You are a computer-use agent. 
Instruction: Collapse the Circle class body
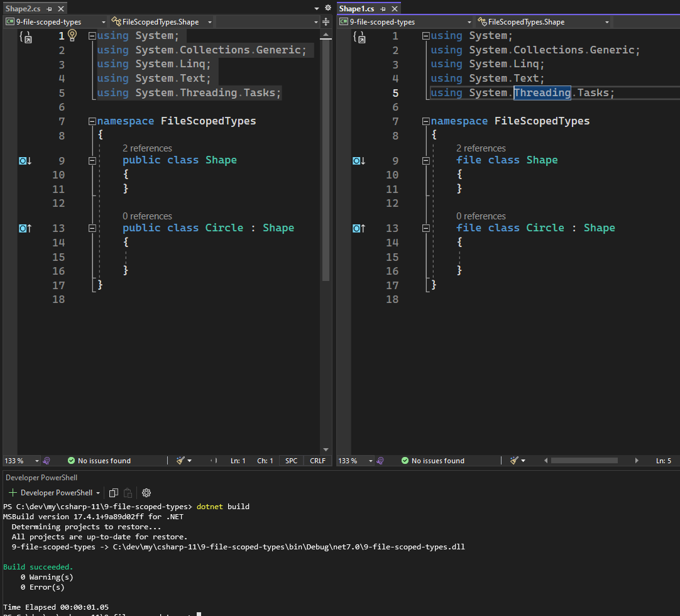92,228
